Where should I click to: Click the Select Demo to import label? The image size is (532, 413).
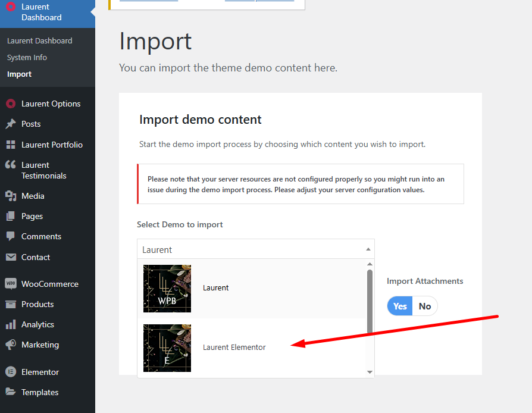[x=180, y=225]
